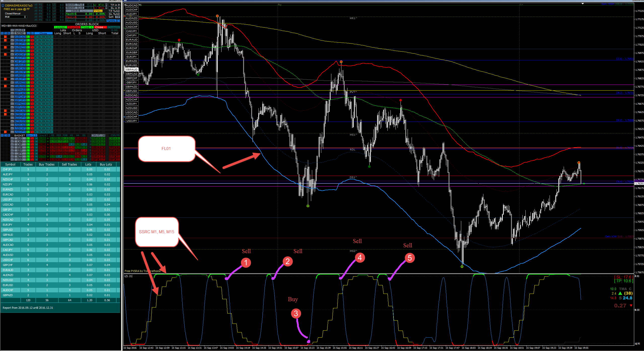Image resolution: width=644 pixels, height=351 pixels.
Task: Click the Auto button
Action: pos(18,30)
